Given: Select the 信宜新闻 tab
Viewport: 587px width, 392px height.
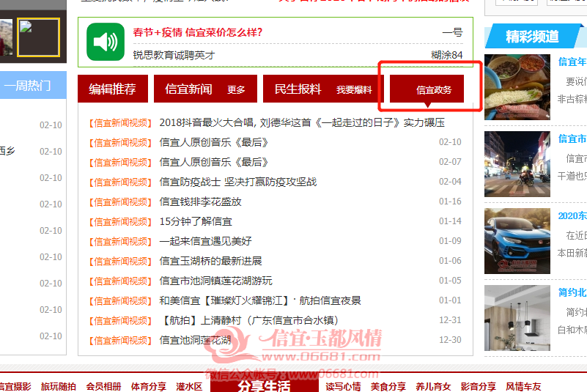Looking at the screenshot, I should [188, 89].
